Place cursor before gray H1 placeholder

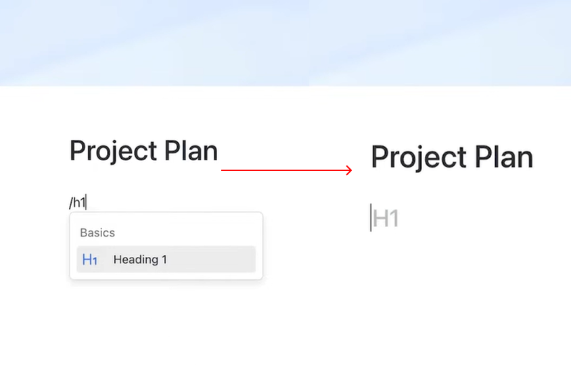(x=371, y=219)
